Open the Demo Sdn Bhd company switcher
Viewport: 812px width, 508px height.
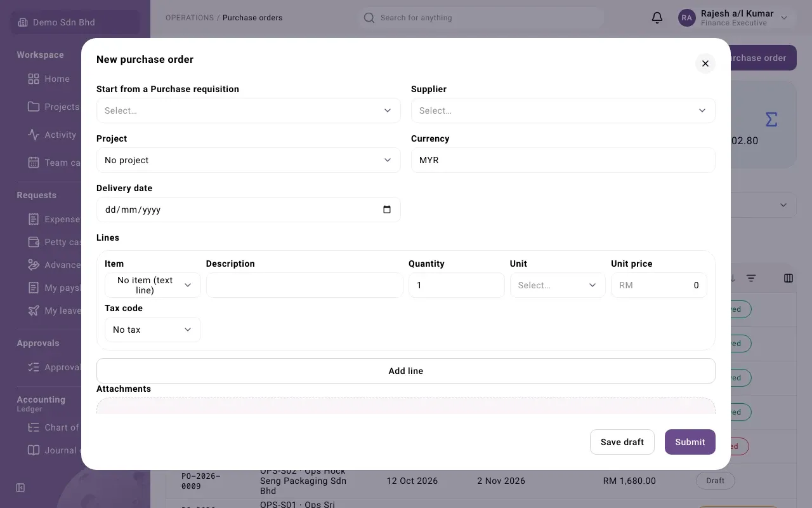coord(75,22)
